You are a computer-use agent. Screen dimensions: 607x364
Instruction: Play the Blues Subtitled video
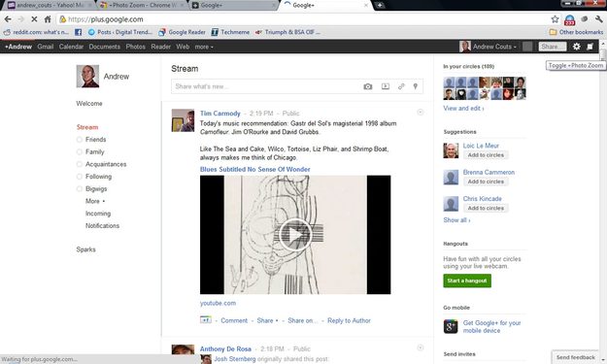pyautogui.click(x=295, y=235)
